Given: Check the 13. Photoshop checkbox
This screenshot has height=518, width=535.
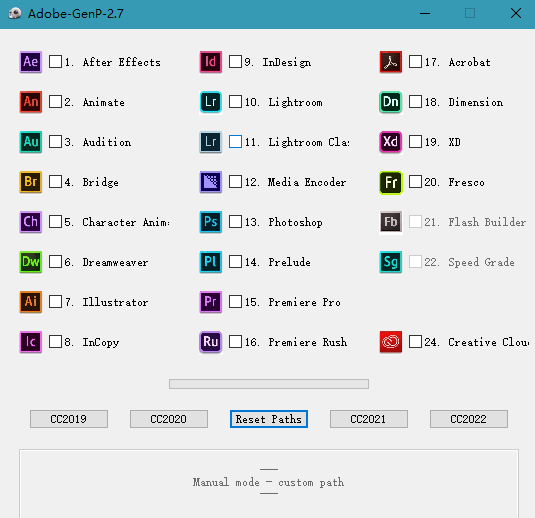Looking at the screenshot, I should pyautogui.click(x=235, y=222).
